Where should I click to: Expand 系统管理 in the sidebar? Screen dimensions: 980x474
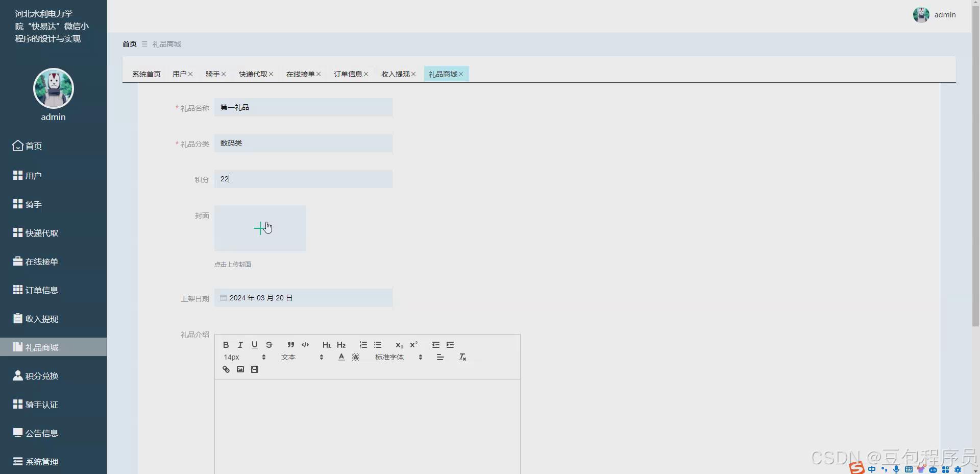[53, 462]
